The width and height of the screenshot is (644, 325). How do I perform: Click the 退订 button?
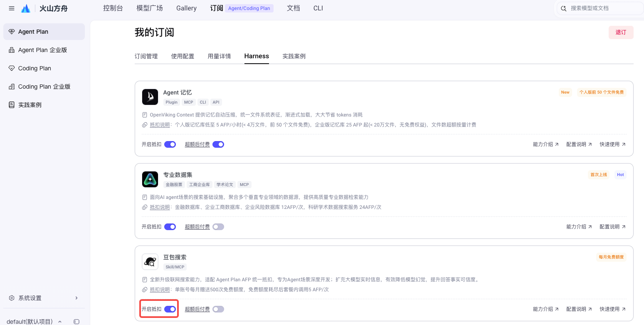coord(621,32)
